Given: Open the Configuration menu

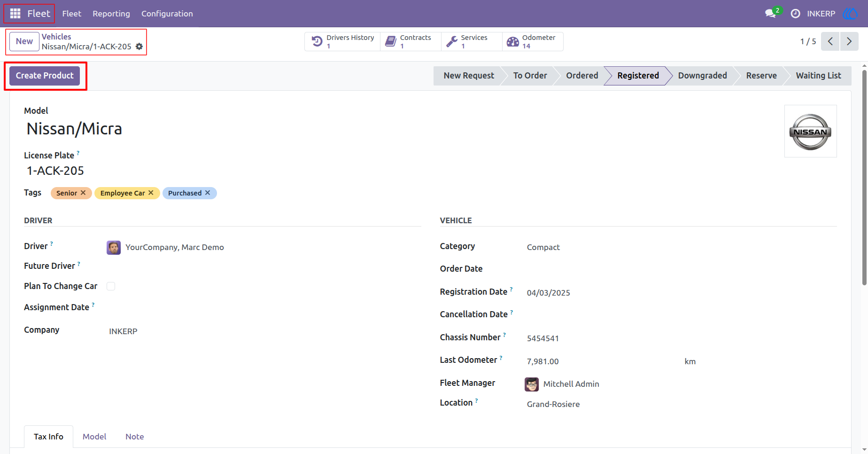Looking at the screenshot, I should click(167, 14).
